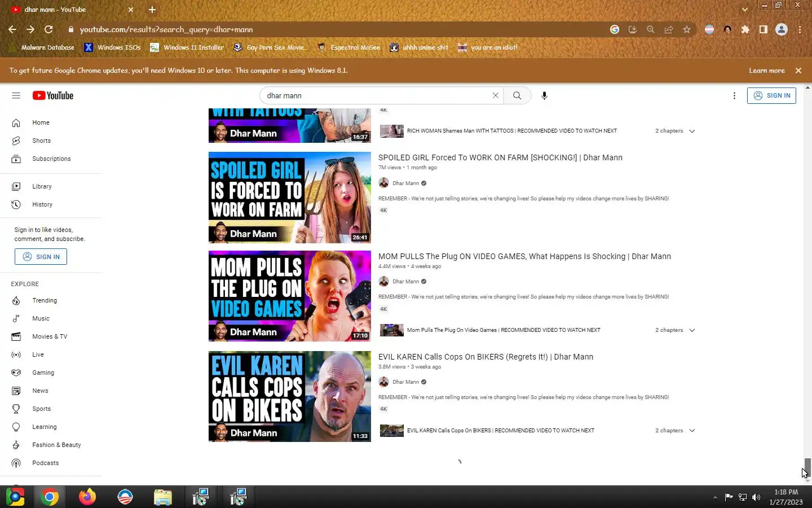Click the YouTube logo

53,95
